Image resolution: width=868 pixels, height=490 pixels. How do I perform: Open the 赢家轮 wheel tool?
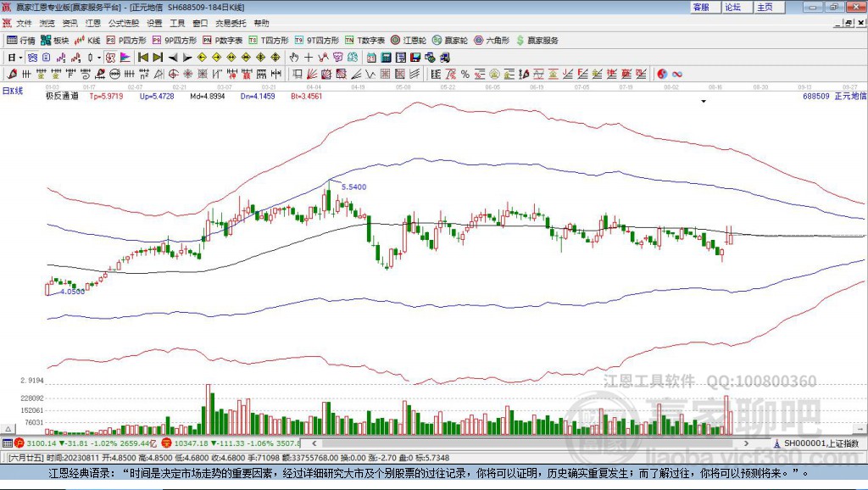coord(449,41)
